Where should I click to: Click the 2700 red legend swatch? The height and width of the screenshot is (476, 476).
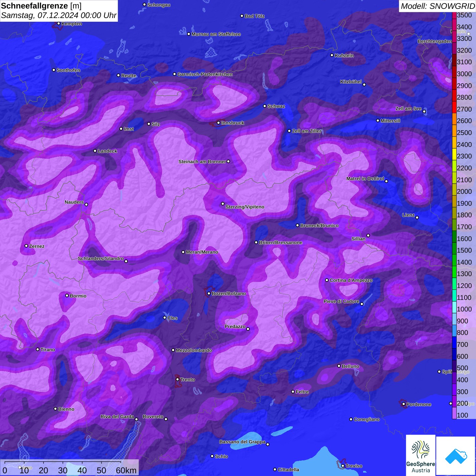[454, 107]
